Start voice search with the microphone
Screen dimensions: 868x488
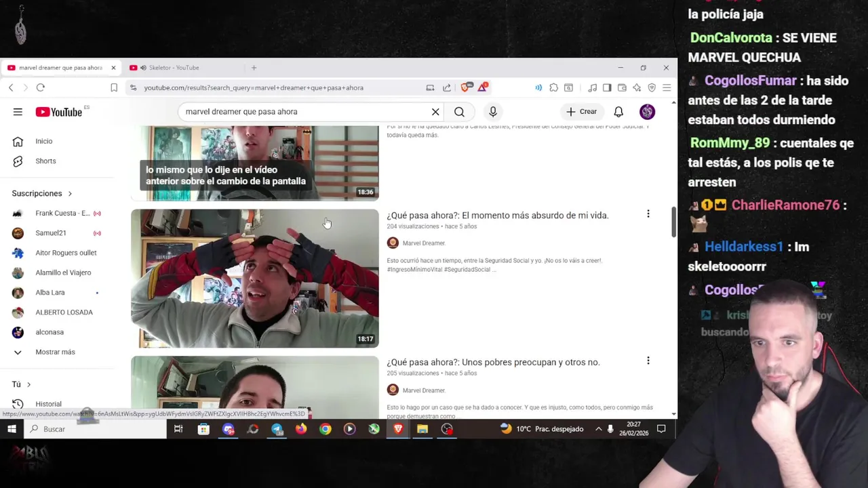(x=493, y=112)
